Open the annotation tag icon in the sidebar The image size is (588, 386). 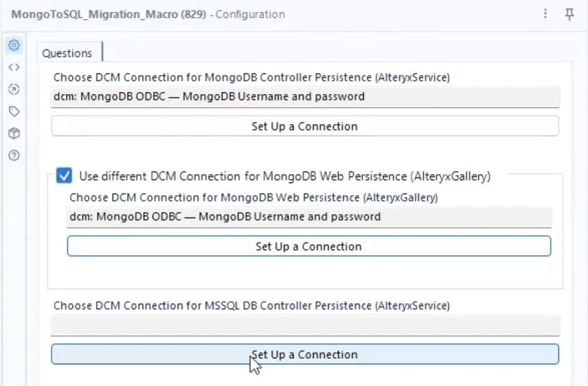(x=15, y=110)
